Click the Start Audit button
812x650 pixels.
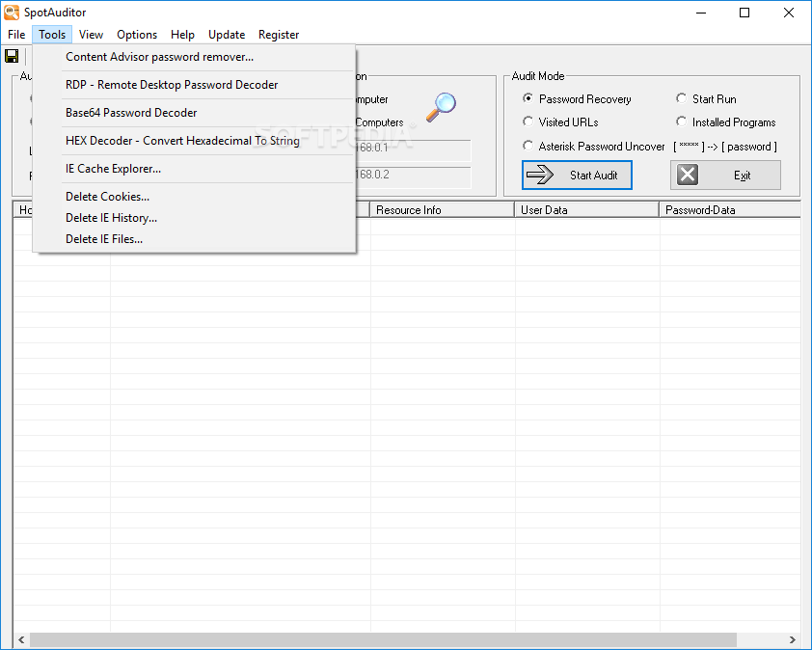point(577,176)
